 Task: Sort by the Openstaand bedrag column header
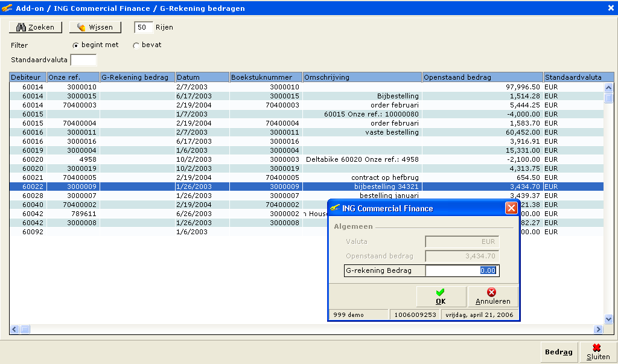[x=482, y=77]
